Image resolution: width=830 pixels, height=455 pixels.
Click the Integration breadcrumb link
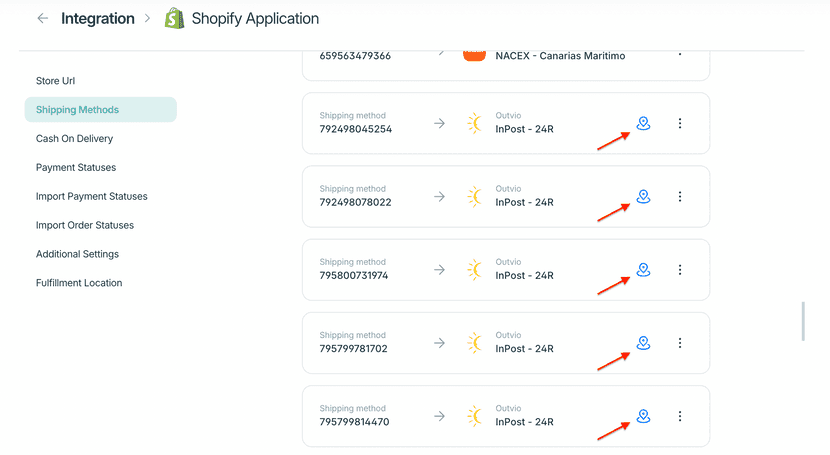tap(98, 18)
